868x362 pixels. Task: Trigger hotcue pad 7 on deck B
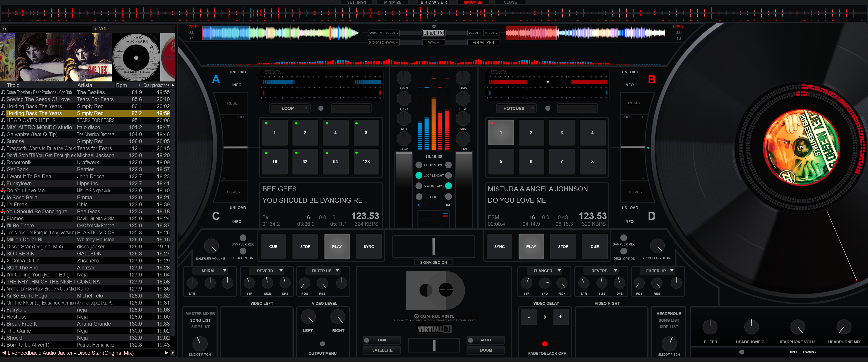click(561, 162)
